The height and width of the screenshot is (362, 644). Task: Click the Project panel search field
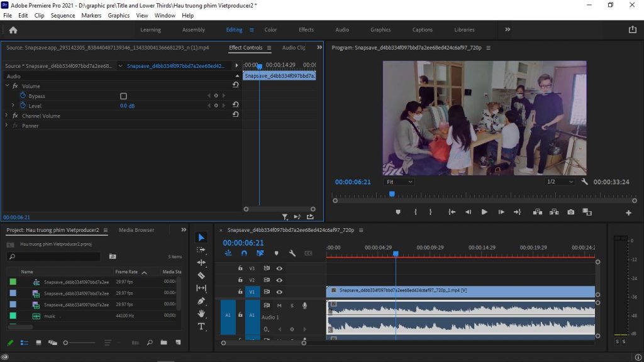57,257
